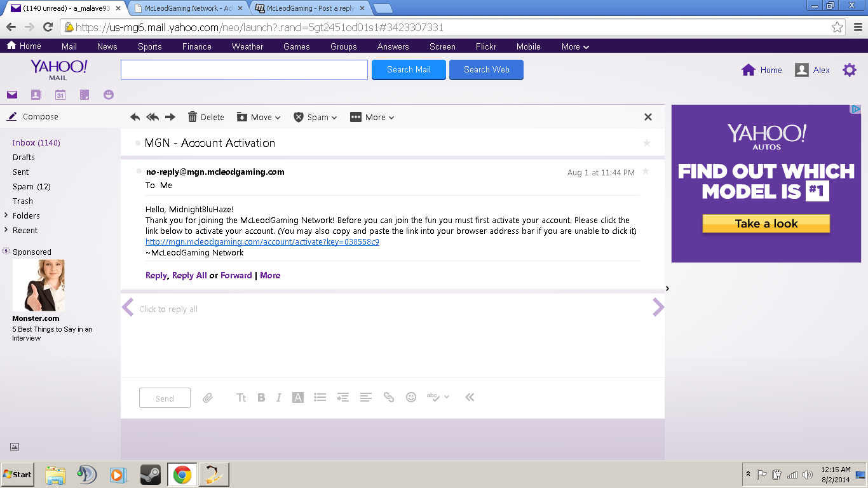Open the spell check dropdown

(438, 397)
